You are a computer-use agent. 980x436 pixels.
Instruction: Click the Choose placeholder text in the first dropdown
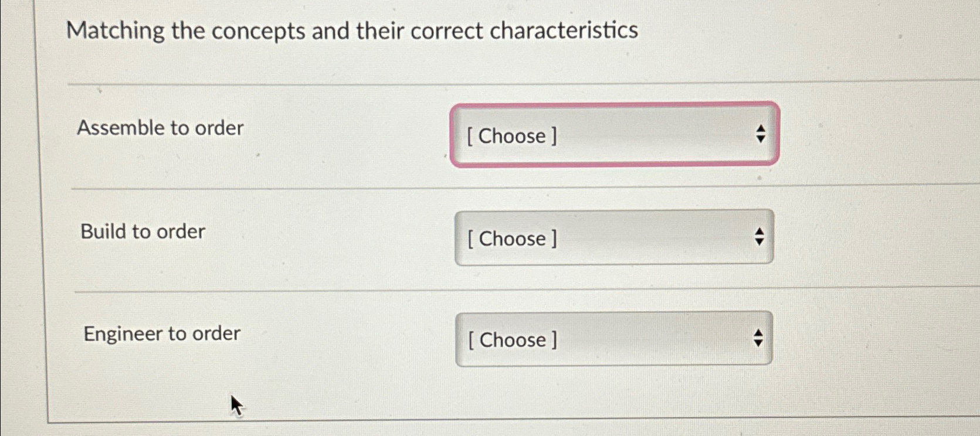coord(512,136)
